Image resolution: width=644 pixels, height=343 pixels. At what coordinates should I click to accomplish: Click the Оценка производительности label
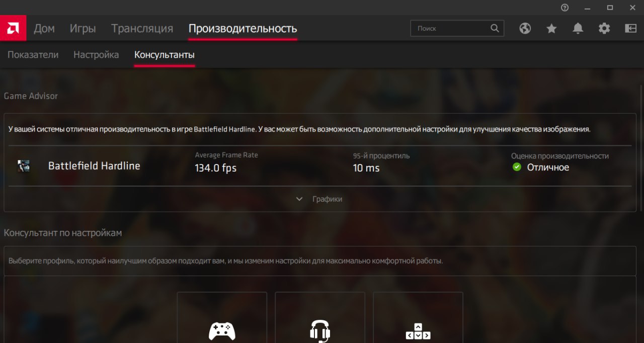tap(560, 156)
